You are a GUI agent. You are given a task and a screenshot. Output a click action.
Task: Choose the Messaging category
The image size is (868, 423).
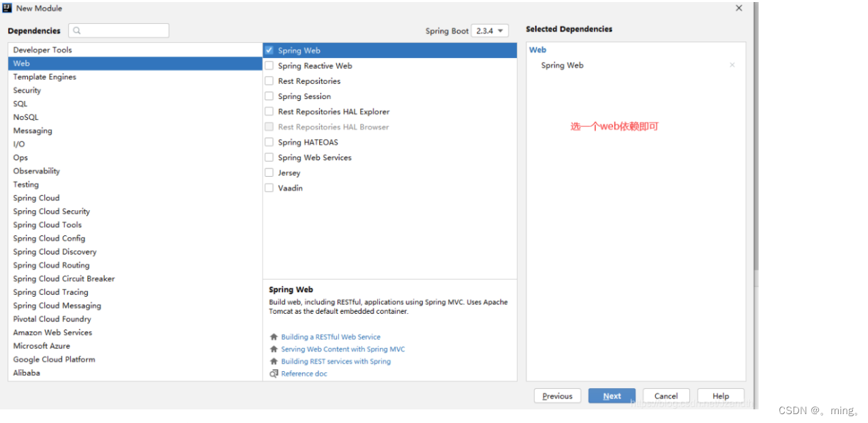coord(135,131)
